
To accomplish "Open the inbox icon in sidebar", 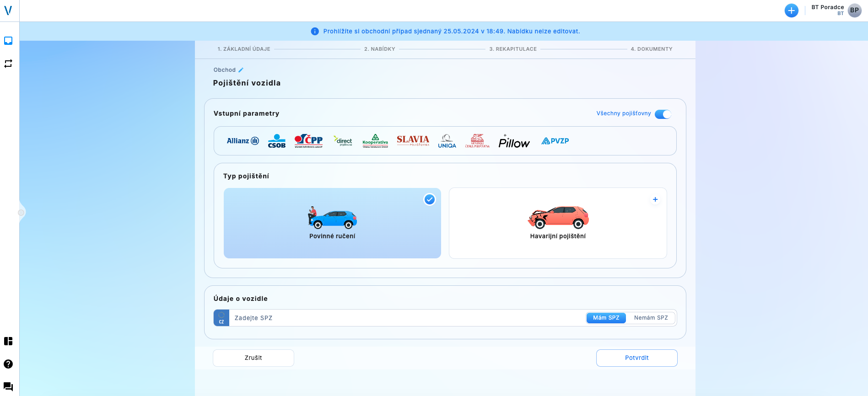I will (8, 41).
